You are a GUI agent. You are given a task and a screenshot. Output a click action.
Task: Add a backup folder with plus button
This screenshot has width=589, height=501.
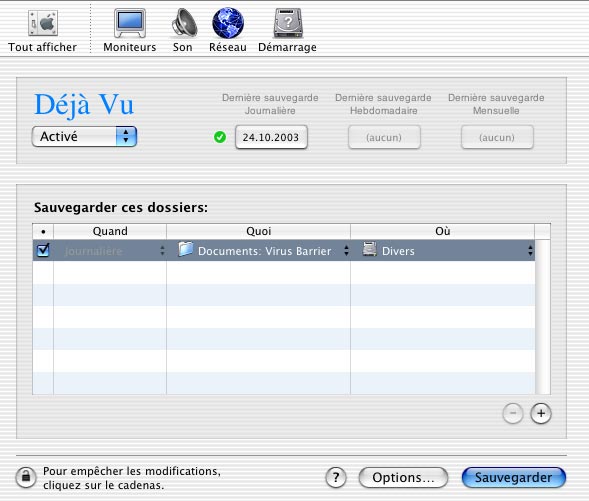click(x=541, y=413)
